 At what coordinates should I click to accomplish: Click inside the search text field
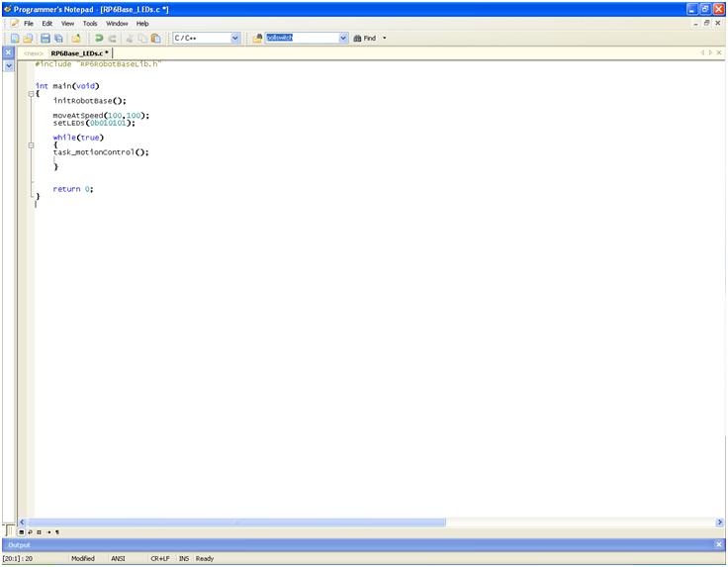click(x=301, y=39)
